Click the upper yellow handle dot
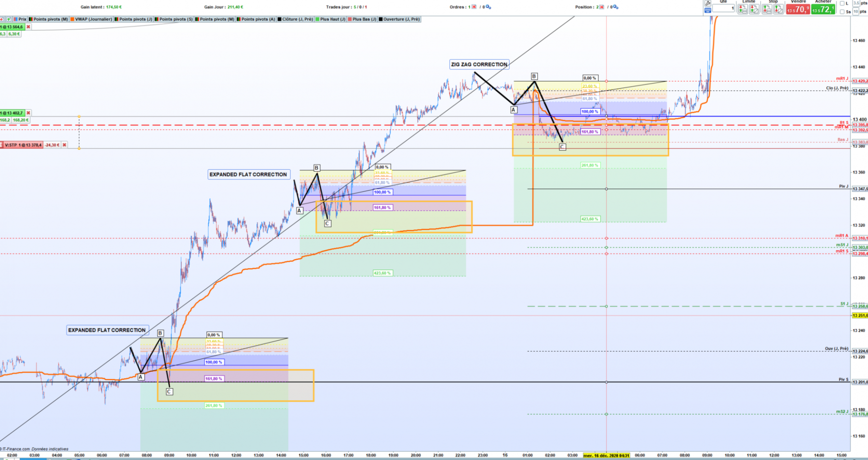The image size is (868, 460). (79, 116)
